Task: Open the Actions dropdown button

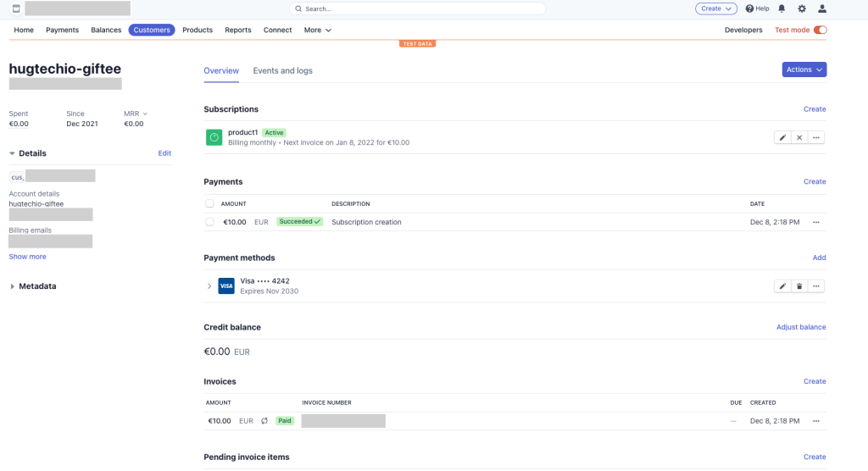Action: coord(804,69)
